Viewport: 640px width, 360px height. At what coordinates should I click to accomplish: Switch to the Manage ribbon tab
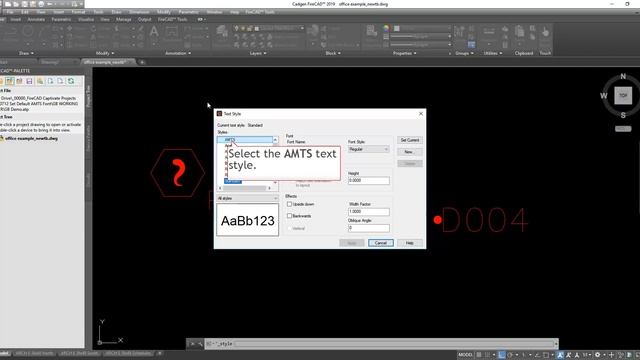(123, 19)
